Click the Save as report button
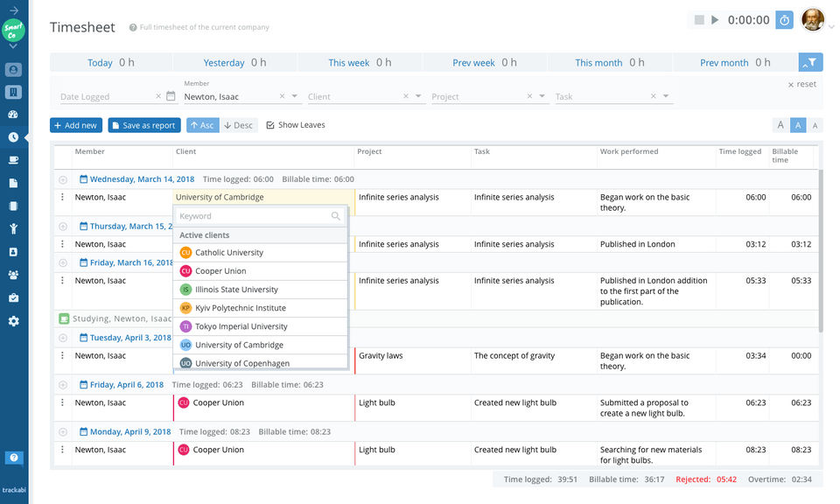 (x=144, y=125)
